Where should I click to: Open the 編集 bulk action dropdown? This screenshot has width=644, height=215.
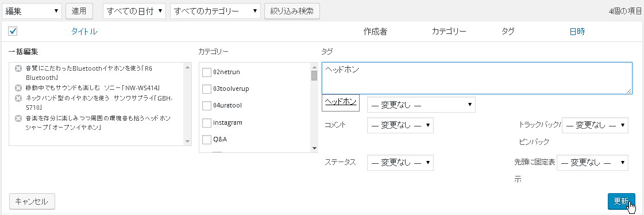point(32,11)
